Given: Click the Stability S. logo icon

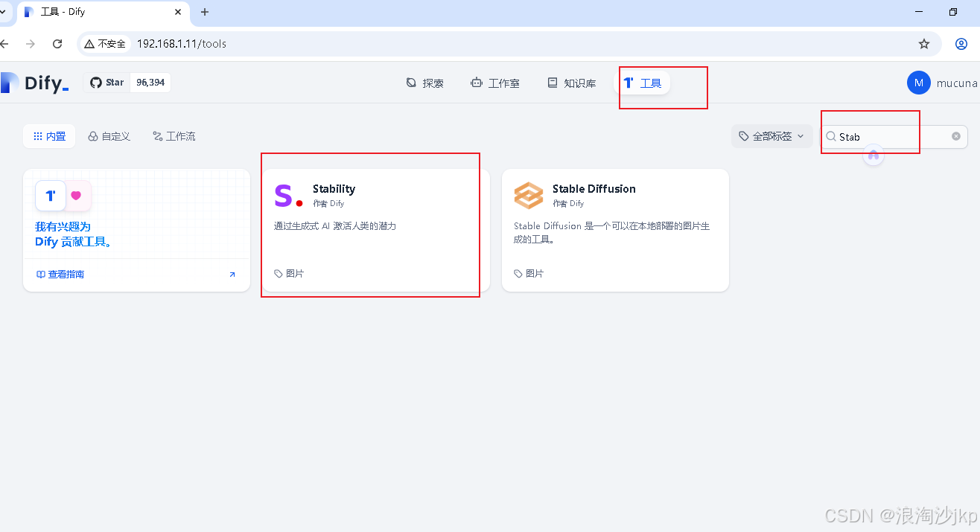Looking at the screenshot, I should coord(288,195).
